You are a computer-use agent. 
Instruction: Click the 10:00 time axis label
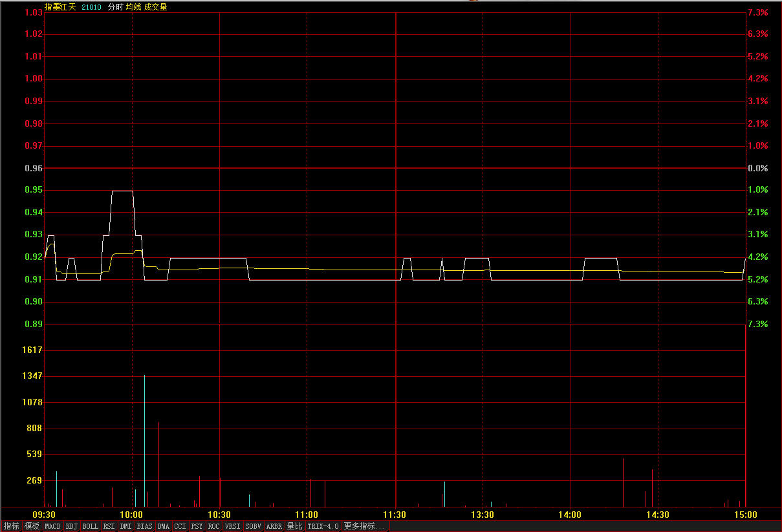pos(133,515)
